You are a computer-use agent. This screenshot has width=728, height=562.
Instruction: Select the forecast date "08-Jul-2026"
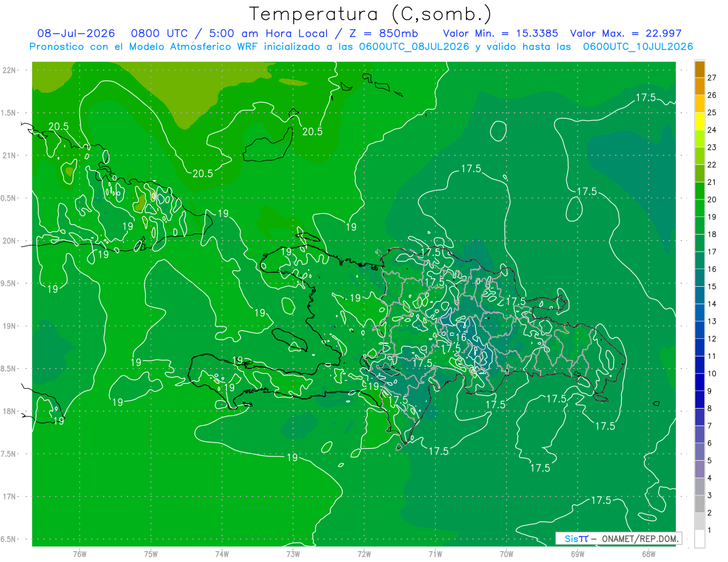click(x=76, y=33)
